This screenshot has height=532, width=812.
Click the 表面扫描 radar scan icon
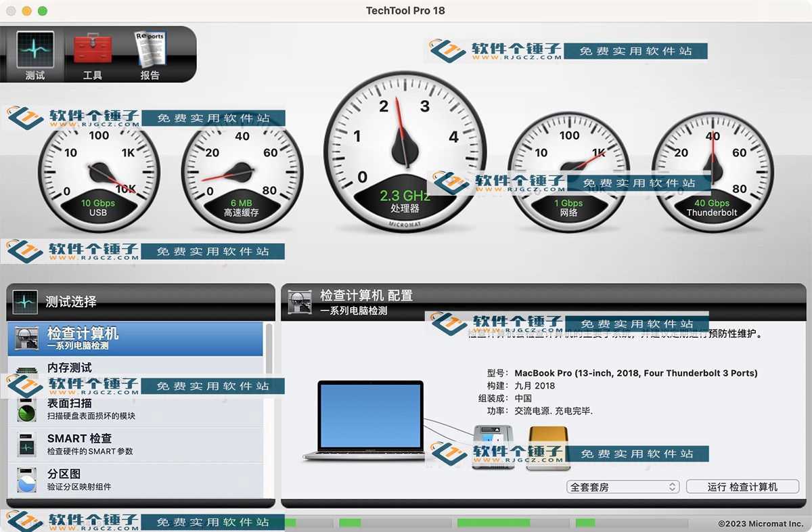click(x=26, y=409)
